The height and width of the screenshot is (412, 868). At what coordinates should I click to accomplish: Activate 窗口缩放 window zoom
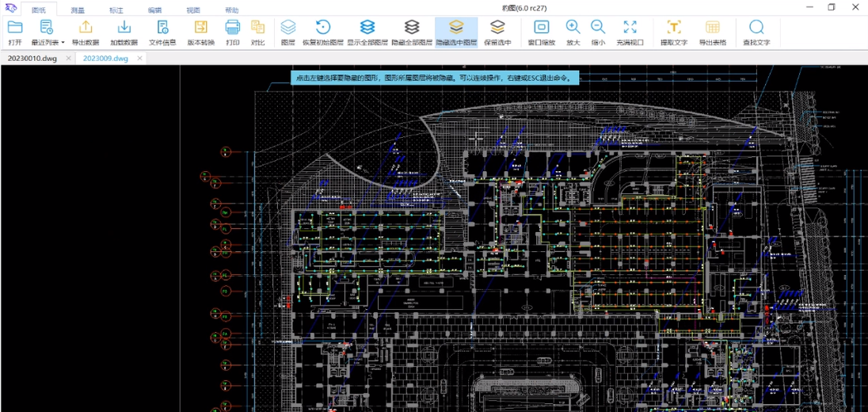[542, 29]
